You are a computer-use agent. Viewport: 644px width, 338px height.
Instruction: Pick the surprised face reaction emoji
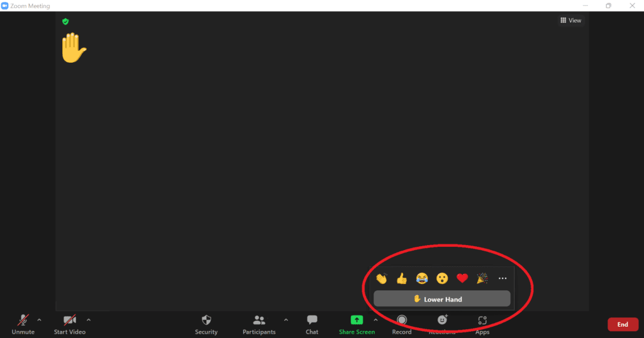pyautogui.click(x=442, y=278)
